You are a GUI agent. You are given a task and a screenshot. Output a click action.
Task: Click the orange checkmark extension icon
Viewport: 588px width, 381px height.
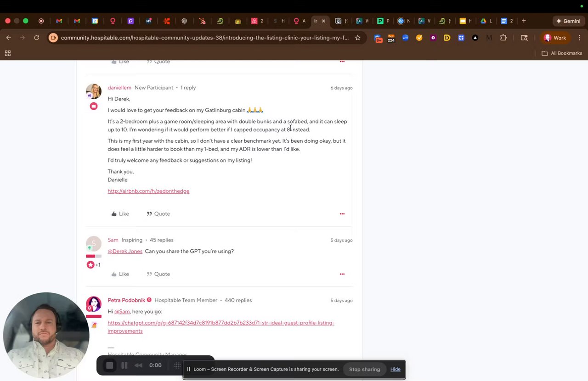coord(419,38)
